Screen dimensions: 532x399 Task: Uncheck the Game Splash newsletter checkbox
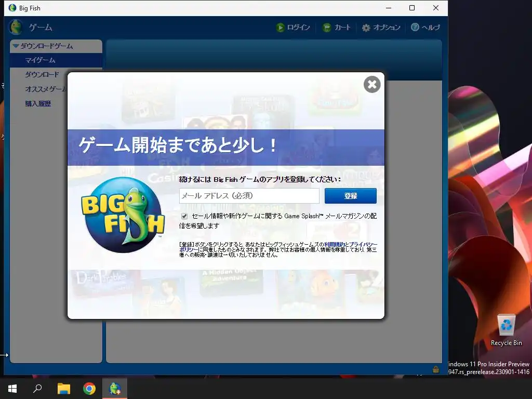click(x=184, y=216)
